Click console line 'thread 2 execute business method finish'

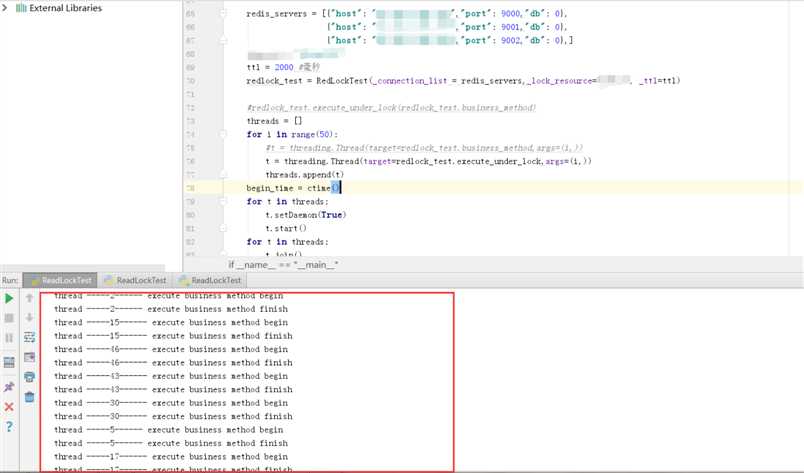coord(171,309)
